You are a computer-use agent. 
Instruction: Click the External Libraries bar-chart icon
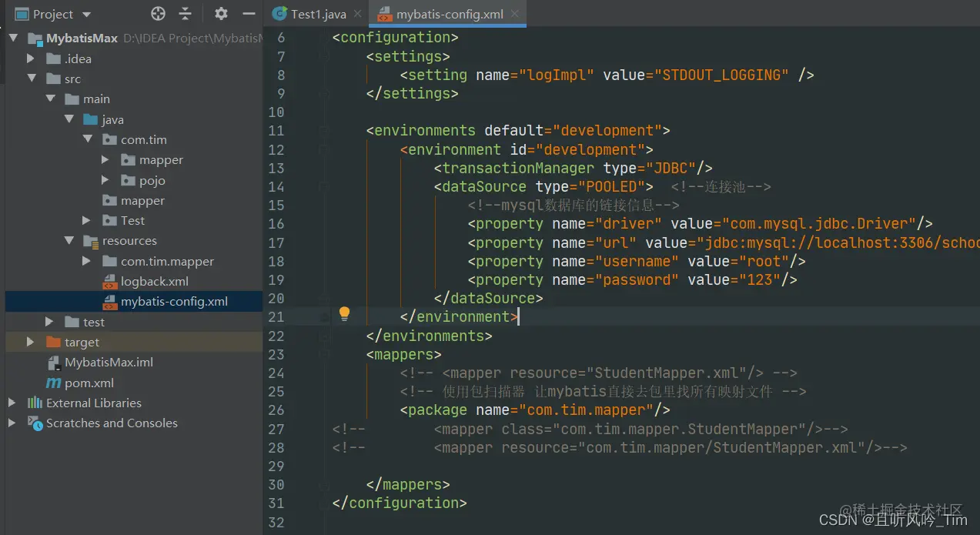click(x=35, y=403)
